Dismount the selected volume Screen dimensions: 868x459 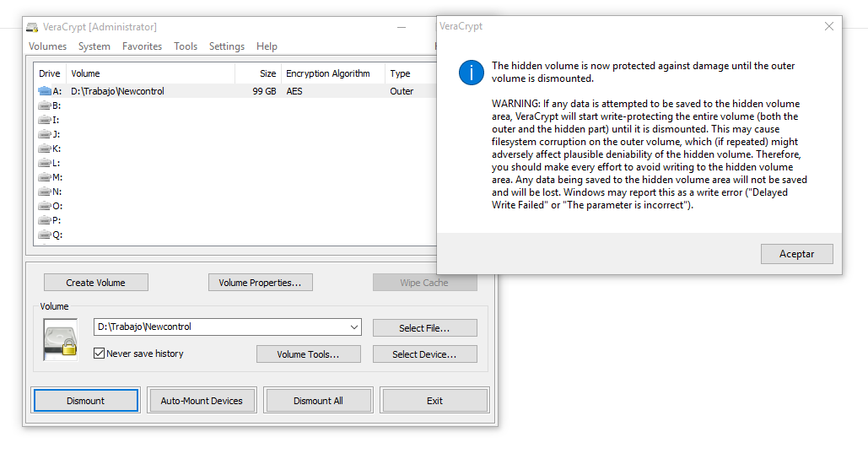pos(86,400)
